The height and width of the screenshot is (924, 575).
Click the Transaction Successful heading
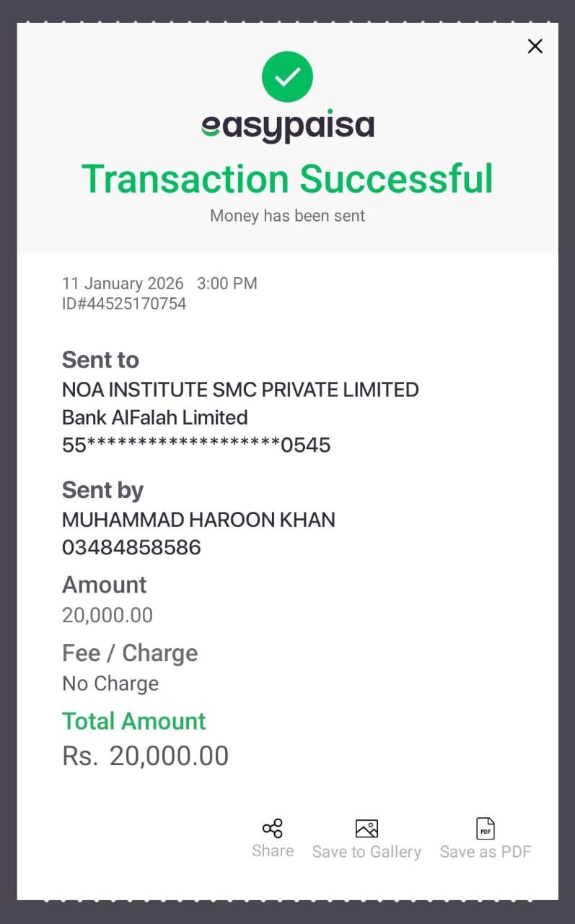(x=287, y=178)
